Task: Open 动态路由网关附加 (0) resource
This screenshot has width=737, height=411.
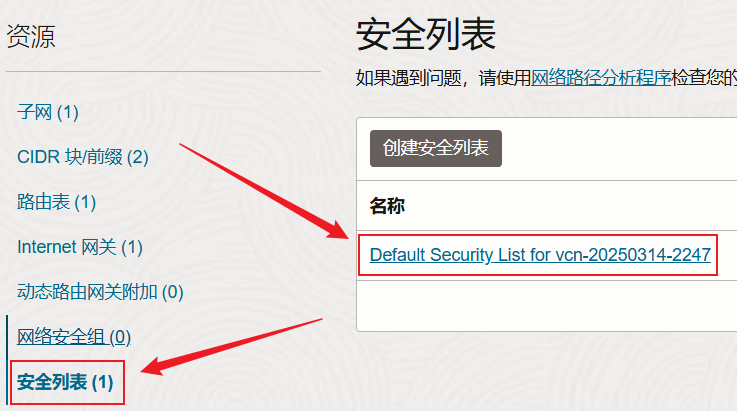Action: coord(100,292)
